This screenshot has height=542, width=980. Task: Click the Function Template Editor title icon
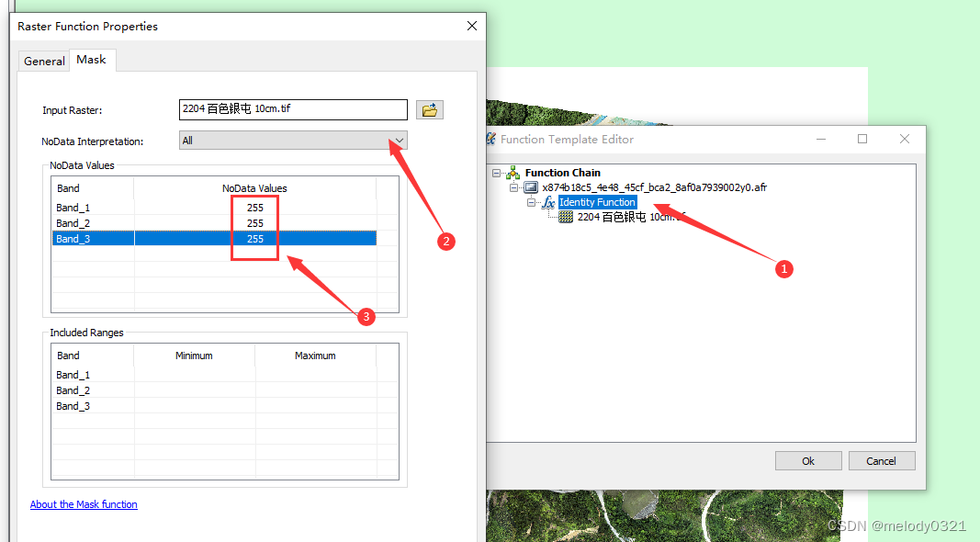pyautogui.click(x=491, y=139)
